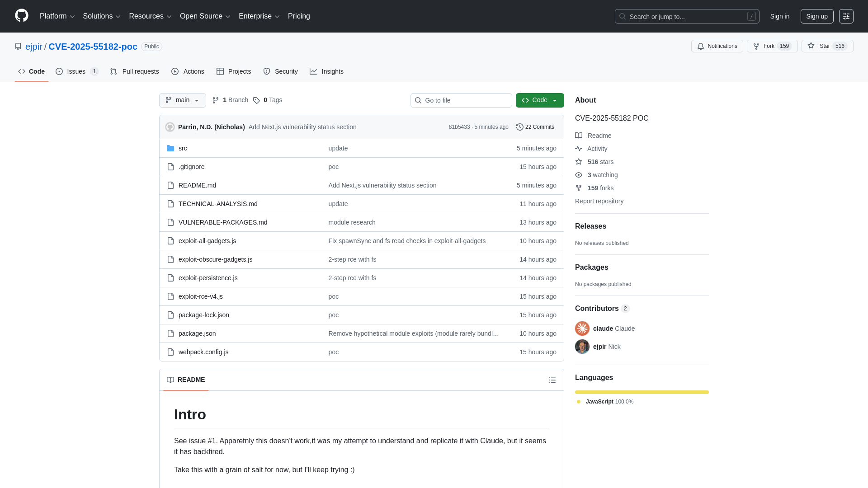This screenshot has height=488, width=868.
Task: Expand the Resources menu in the header
Action: coord(150,16)
